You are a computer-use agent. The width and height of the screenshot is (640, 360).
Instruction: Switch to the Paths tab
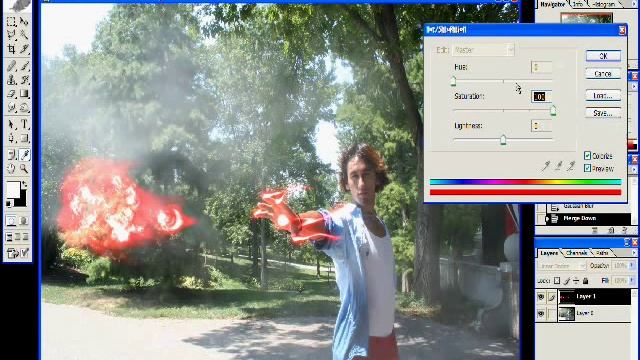(x=602, y=253)
